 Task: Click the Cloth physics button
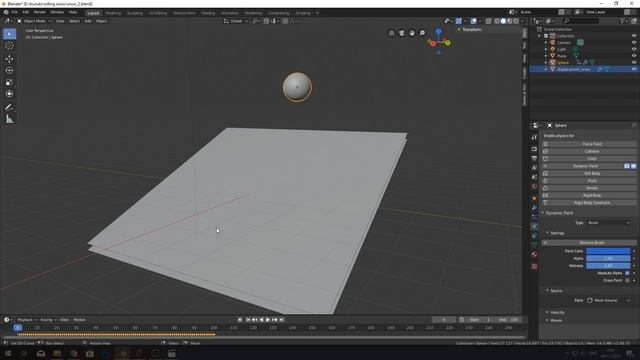pos(589,159)
